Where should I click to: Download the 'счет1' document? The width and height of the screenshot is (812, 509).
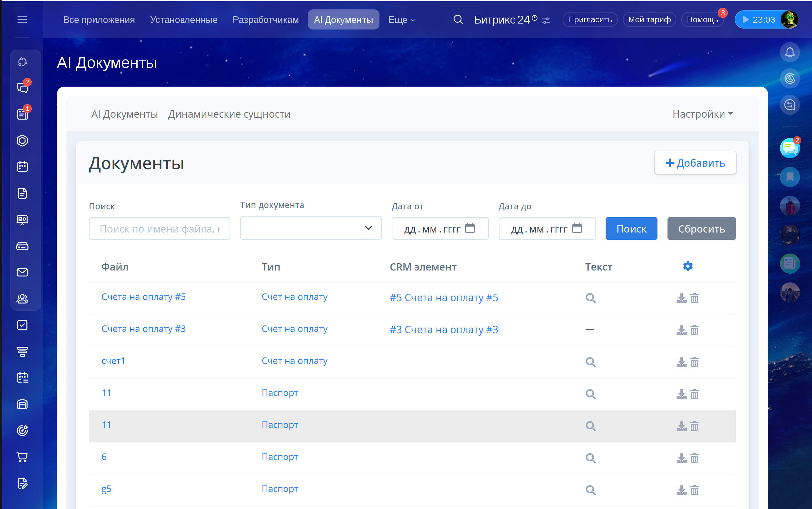click(681, 362)
